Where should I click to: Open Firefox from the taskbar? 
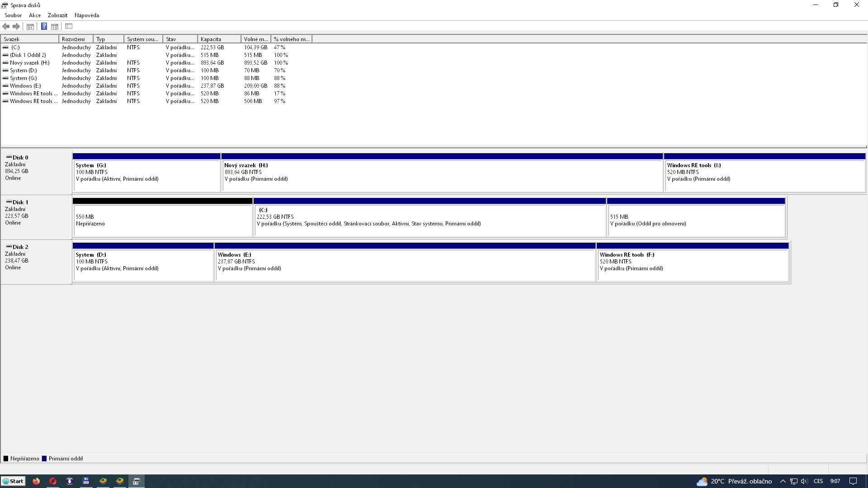[x=36, y=481]
